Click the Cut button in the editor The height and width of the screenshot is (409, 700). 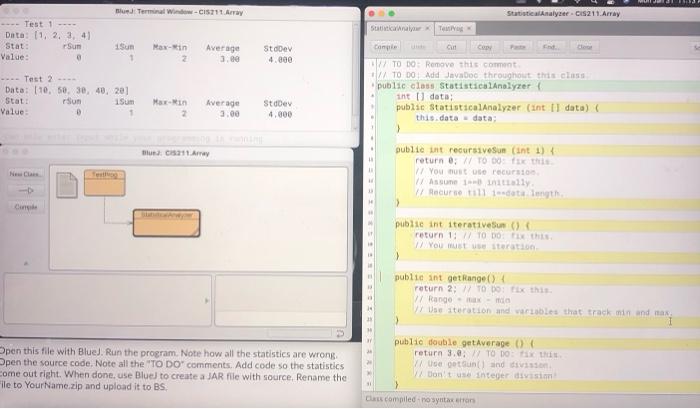tap(451, 47)
